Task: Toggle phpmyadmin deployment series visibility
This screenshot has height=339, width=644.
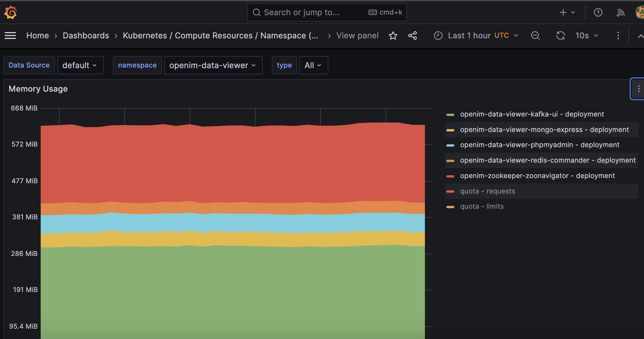Action: click(539, 145)
